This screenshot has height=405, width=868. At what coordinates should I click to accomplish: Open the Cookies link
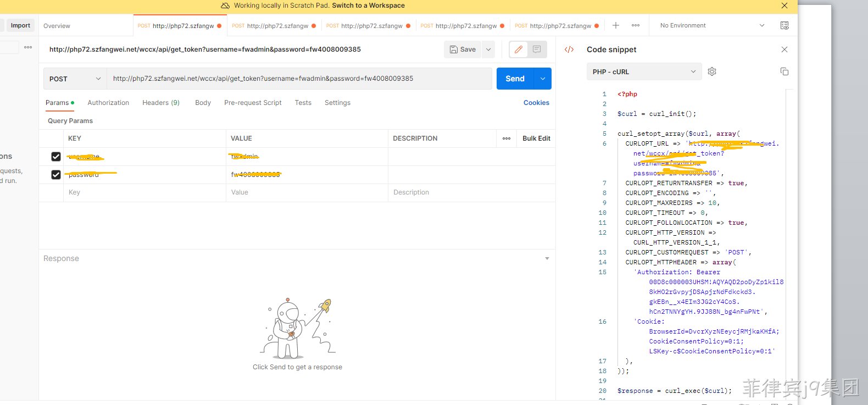(x=536, y=103)
